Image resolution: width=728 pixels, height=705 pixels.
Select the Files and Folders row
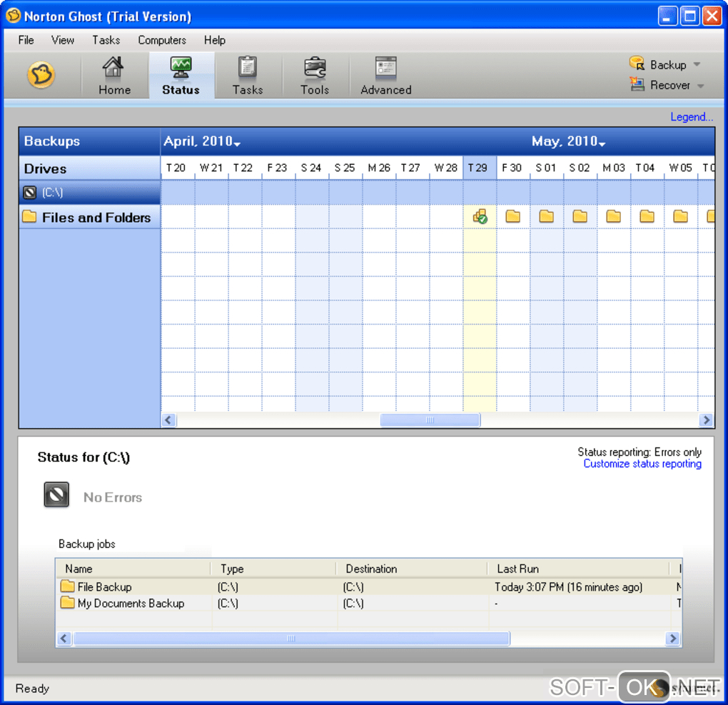pos(90,217)
